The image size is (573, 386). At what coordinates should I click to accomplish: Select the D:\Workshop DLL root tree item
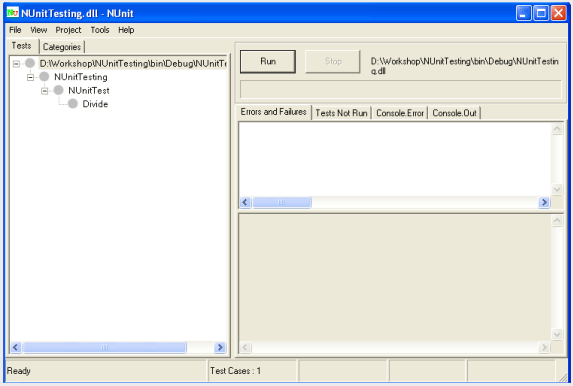tap(133, 64)
